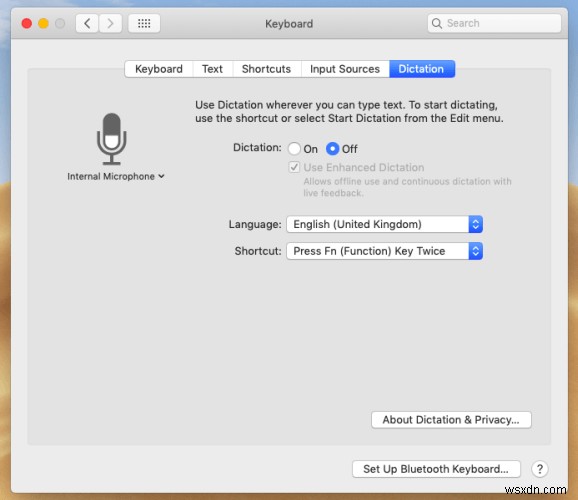Close the Keyboard window with red button
578x500 pixels.
tap(27, 24)
